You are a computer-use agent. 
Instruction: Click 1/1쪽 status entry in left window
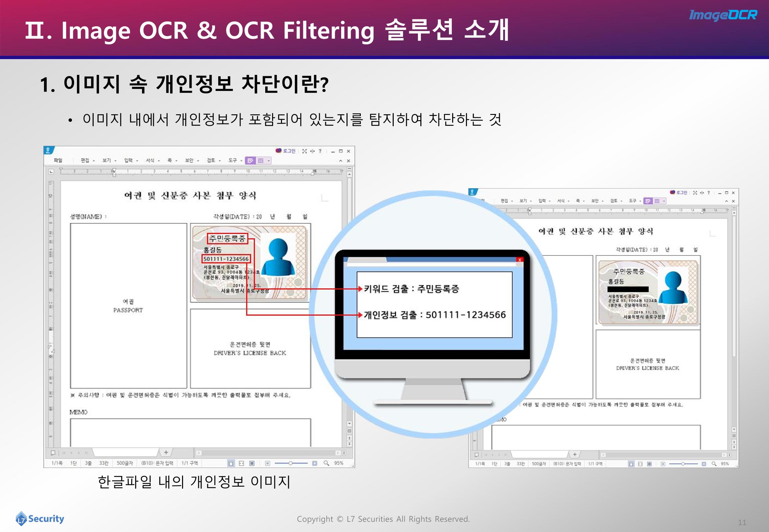(x=57, y=463)
